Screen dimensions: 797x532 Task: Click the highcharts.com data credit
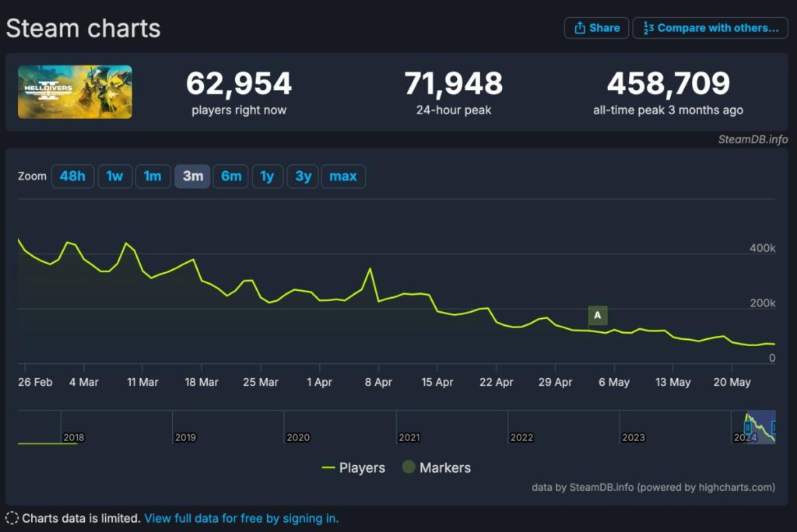pos(653,488)
